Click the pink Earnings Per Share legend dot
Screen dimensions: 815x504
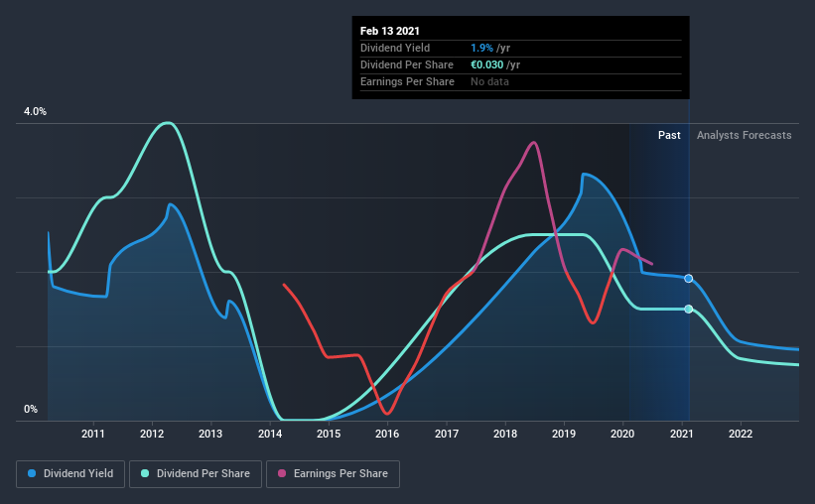[x=282, y=473]
